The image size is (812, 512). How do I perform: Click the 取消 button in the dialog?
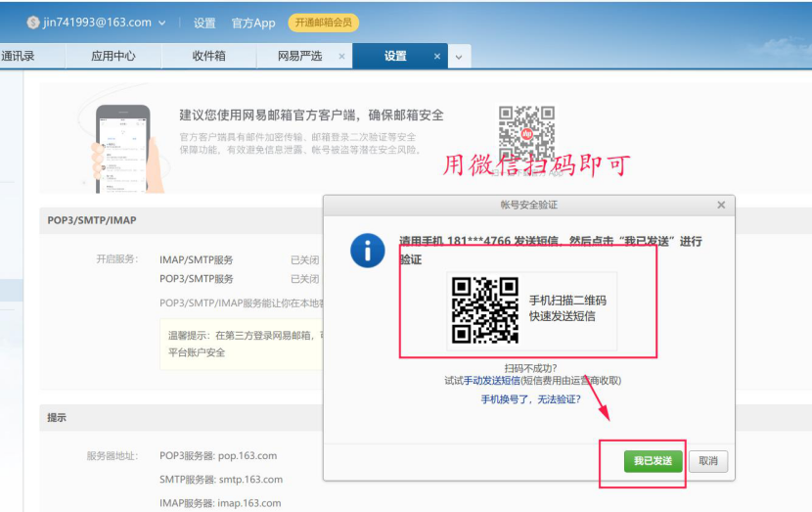pos(708,461)
